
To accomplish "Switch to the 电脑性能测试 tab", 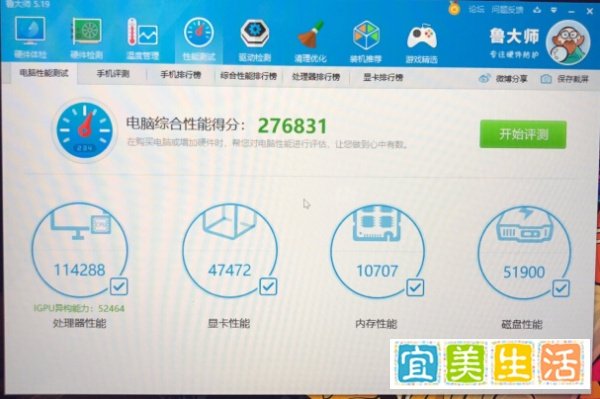I will coord(44,73).
